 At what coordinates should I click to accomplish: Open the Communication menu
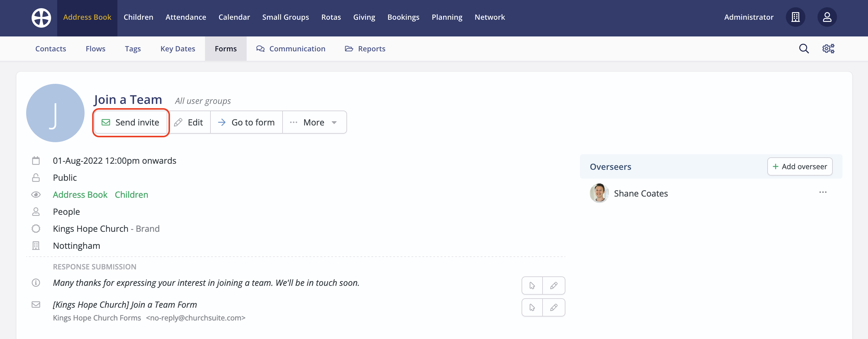click(291, 49)
